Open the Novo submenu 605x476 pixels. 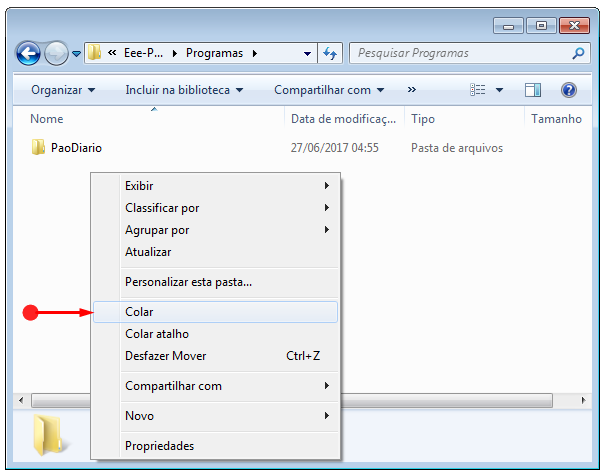click(215, 416)
